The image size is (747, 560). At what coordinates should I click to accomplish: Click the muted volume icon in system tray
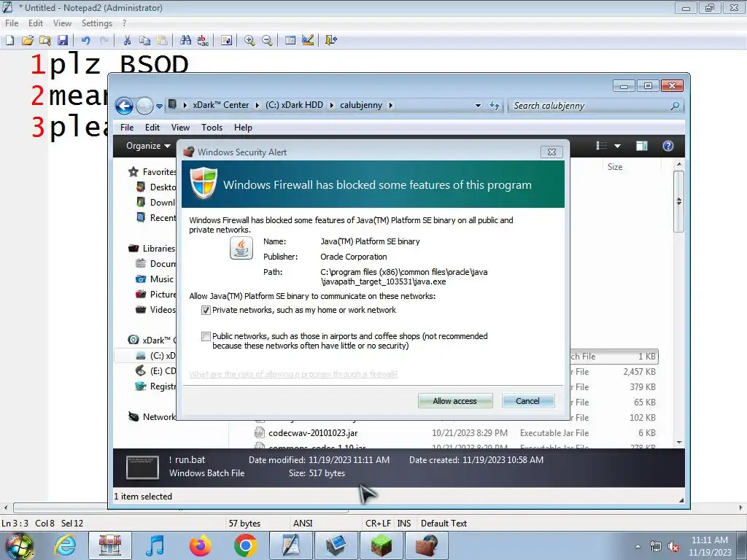click(x=673, y=547)
